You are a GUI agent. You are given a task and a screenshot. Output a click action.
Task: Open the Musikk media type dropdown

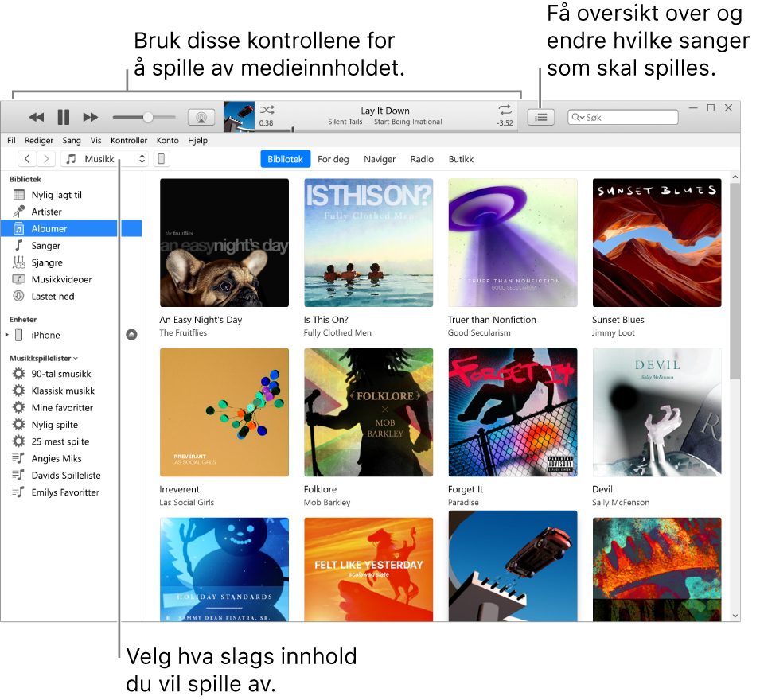pyautogui.click(x=104, y=159)
